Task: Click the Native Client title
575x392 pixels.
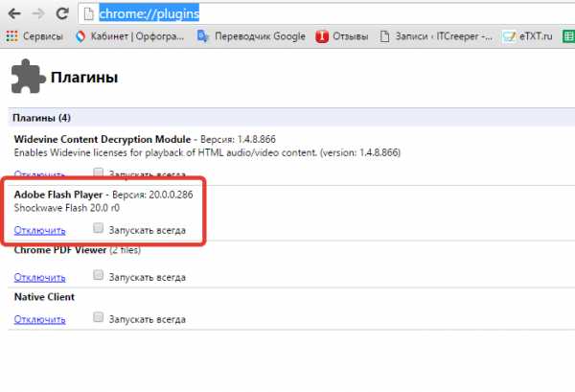Action: click(x=44, y=297)
